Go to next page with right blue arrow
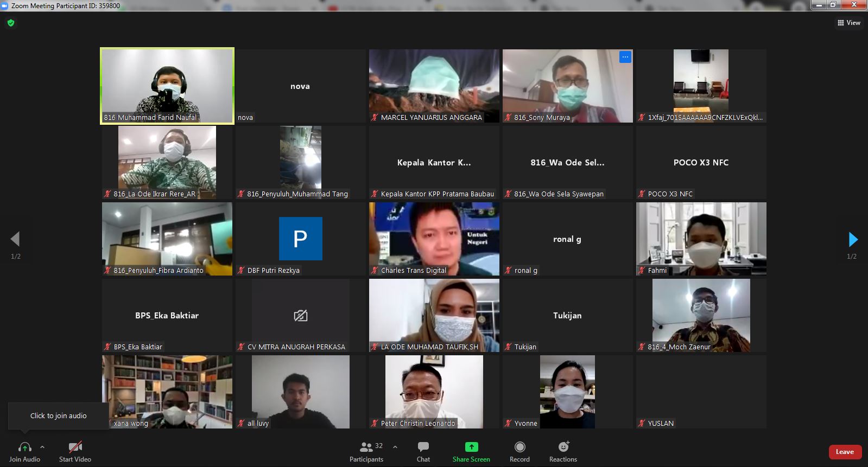 (853, 239)
